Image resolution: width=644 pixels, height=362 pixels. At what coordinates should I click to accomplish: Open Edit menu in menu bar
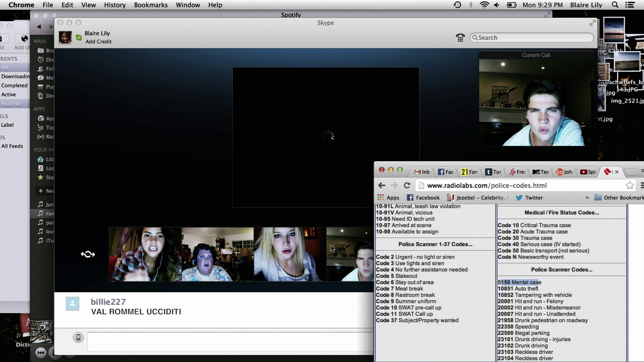[67, 5]
